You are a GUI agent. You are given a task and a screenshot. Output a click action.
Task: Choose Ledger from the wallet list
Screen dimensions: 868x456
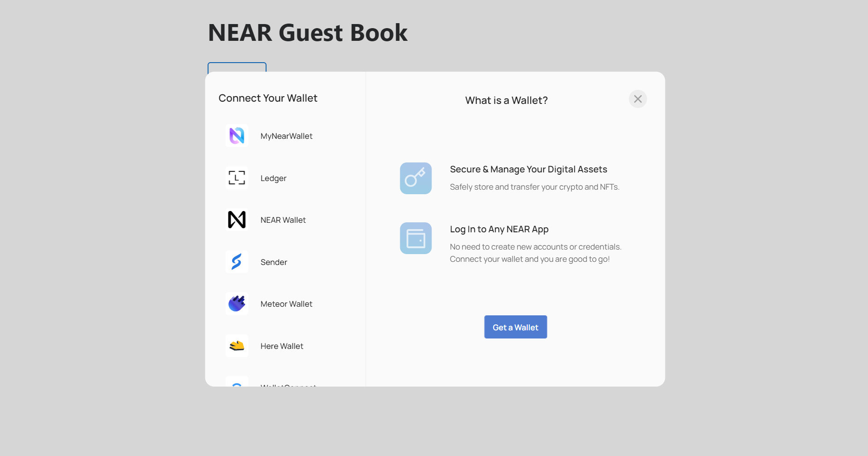tap(273, 178)
